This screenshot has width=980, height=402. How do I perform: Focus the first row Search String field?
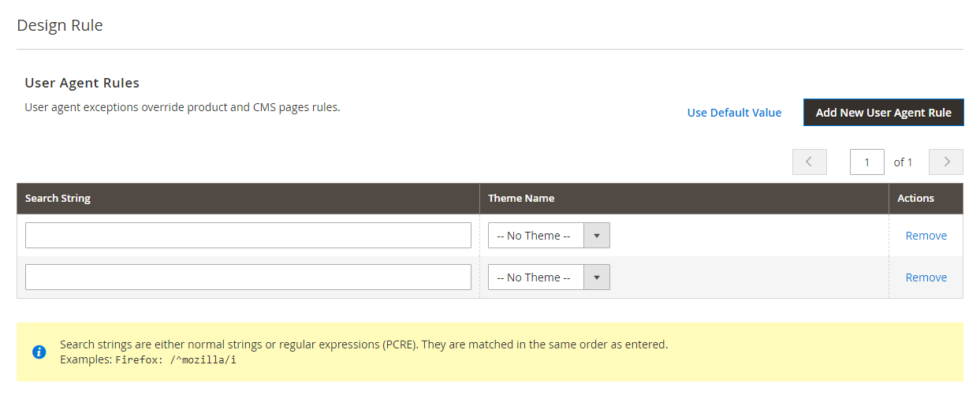[248, 236]
